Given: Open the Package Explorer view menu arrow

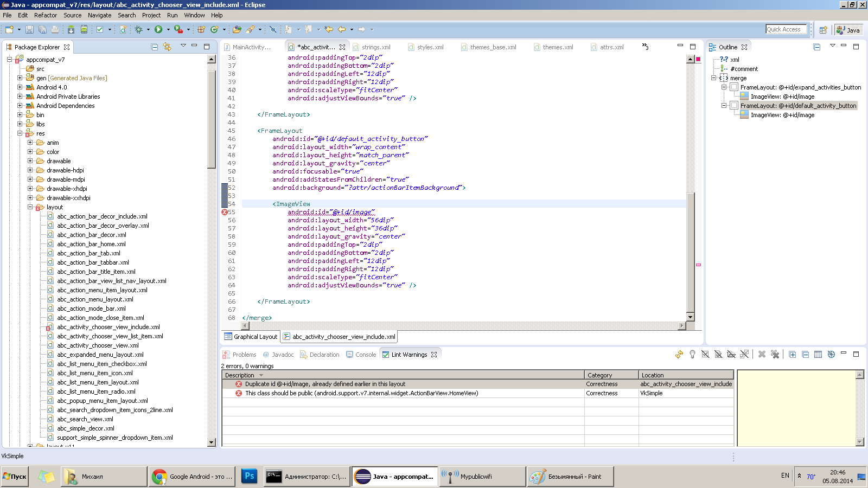Looking at the screenshot, I should point(183,46).
